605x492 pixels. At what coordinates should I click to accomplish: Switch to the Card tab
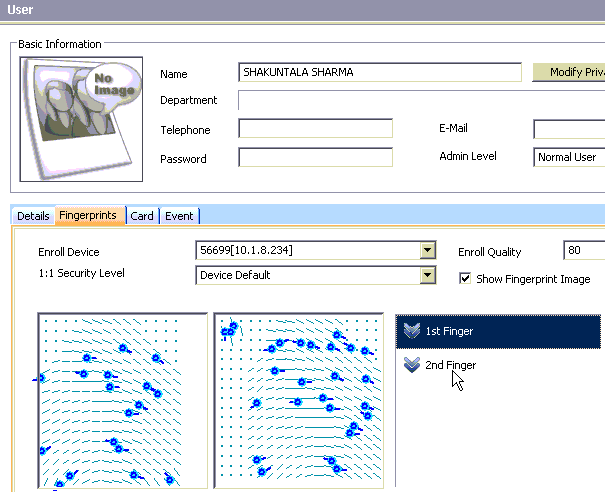point(142,216)
